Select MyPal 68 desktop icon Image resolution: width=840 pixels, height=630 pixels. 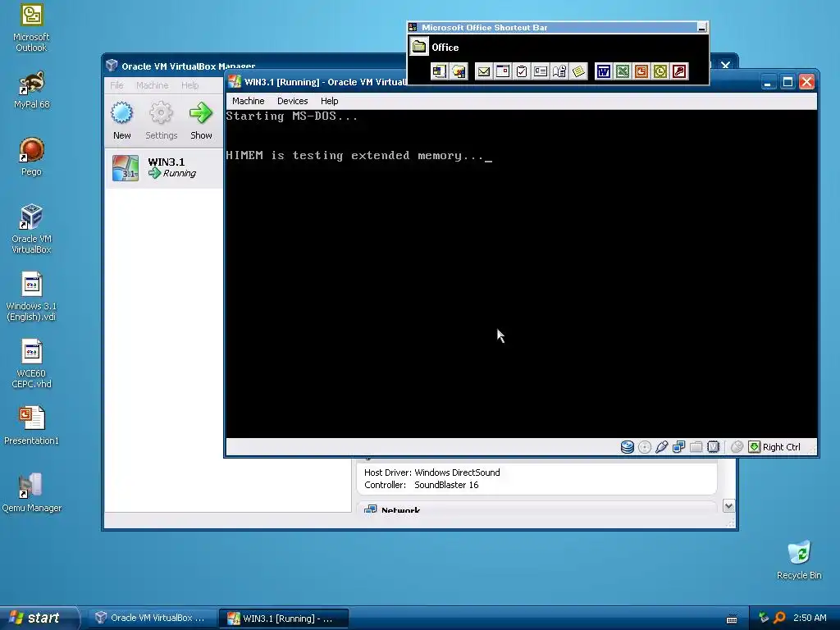click(31, 90)
